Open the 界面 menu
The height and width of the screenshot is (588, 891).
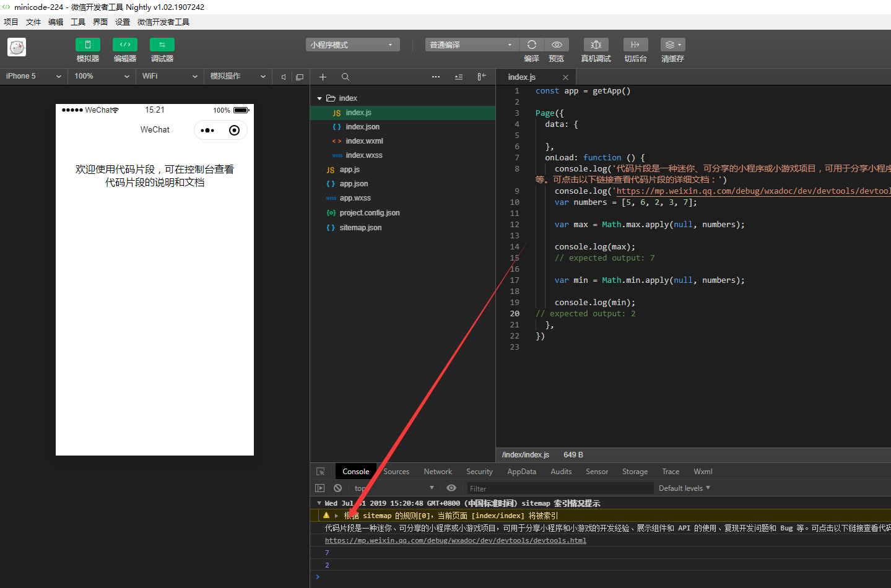pyautogui.click(x=100, y=22)
